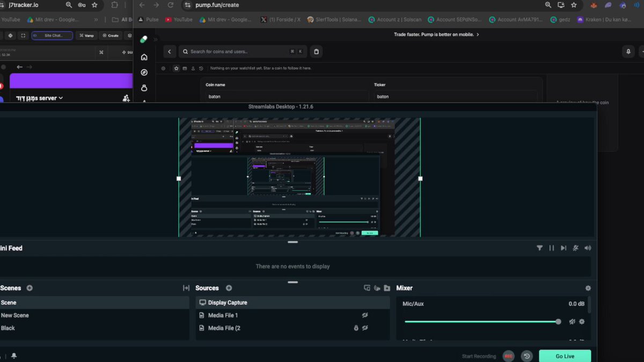644x362 pixels.
Task: Open the Pulse bookmark
Action: (148, 20)
